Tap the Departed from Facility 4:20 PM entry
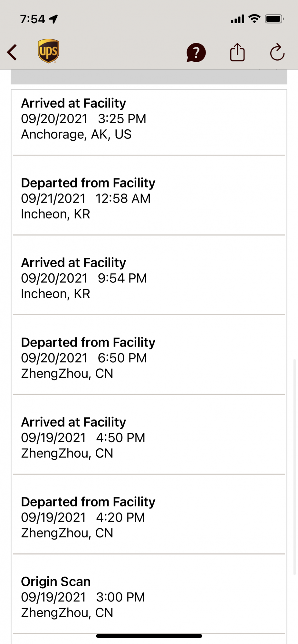 (x=148, y=517)
